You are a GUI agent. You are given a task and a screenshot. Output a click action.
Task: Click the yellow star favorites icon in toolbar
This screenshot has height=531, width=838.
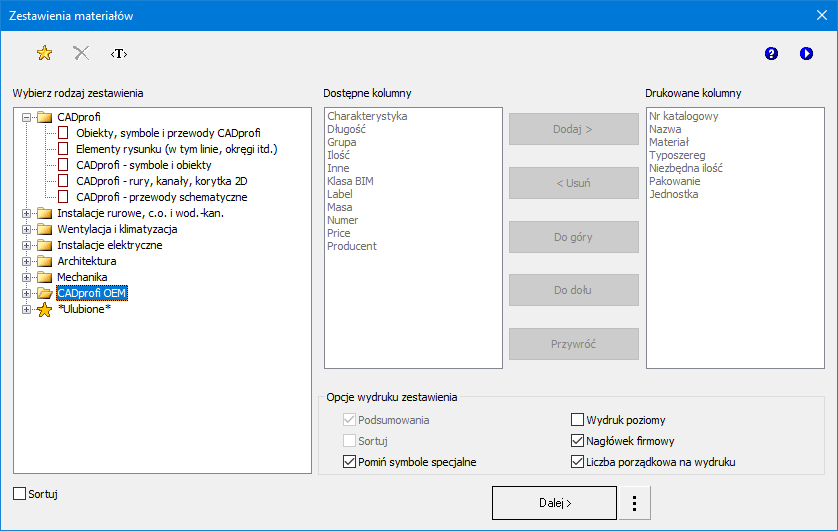pyautogui.click(x=44, y=54)
